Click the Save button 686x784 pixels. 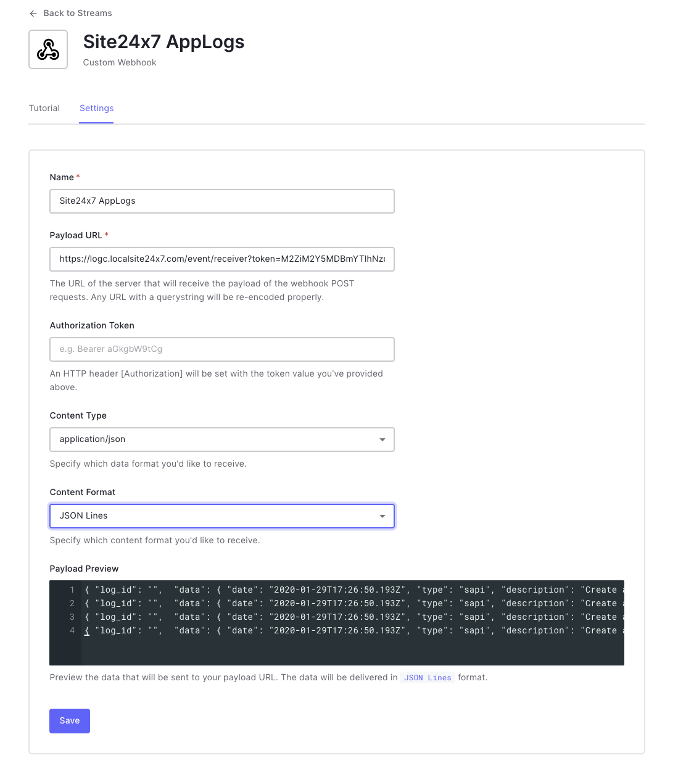click(x=69, y=720)
